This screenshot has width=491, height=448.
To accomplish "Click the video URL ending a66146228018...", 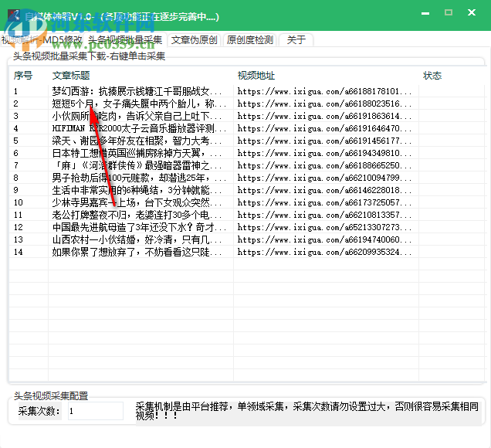I will [x=324, y=190].
